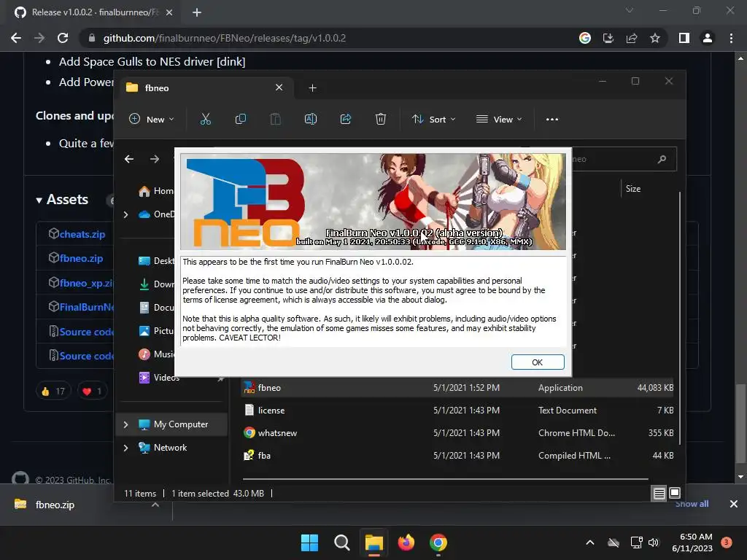This screenshot has width=747, height=560.
Task: Show hidden system tray icons
Action: pos(589,542)
